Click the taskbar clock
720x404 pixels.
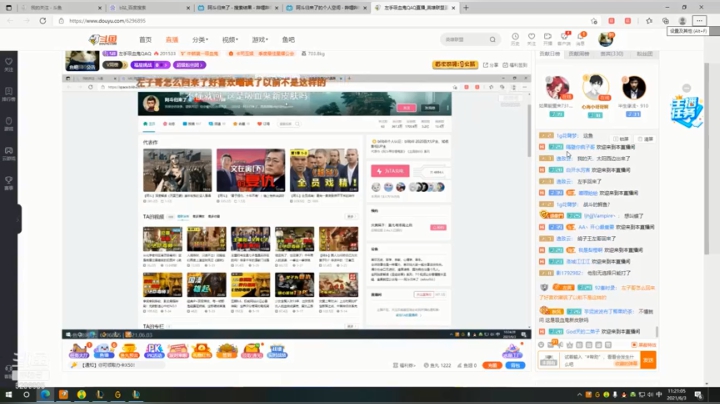coord(677,394)
